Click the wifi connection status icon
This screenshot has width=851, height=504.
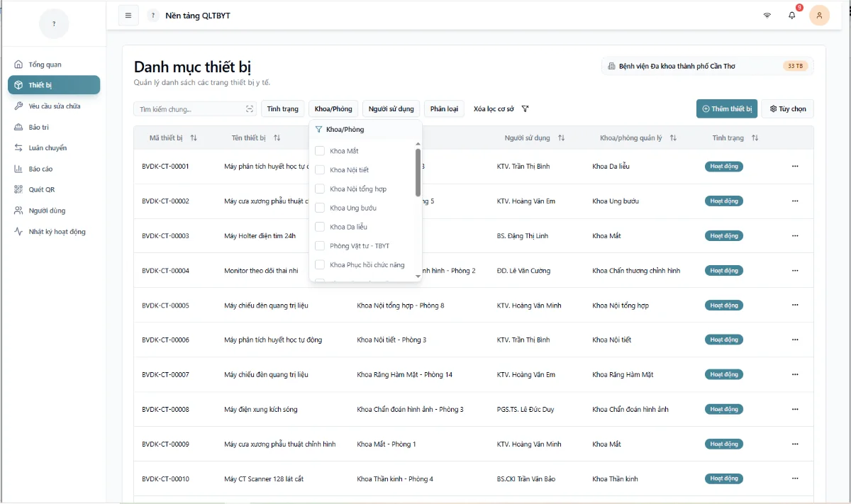(x=767, y=16)
